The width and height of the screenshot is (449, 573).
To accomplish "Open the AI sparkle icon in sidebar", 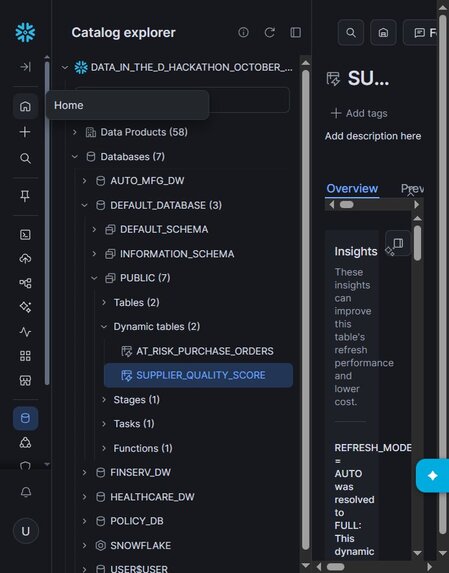I will 25,307.
